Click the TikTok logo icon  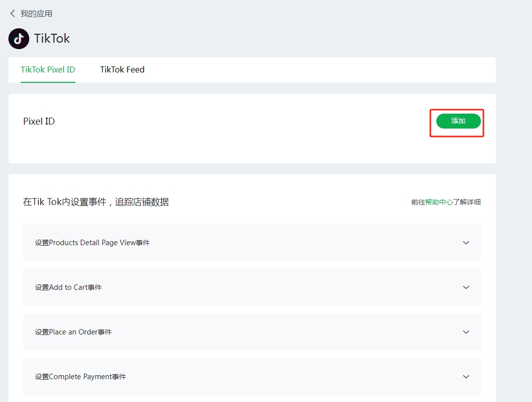[x=19, y=39]
